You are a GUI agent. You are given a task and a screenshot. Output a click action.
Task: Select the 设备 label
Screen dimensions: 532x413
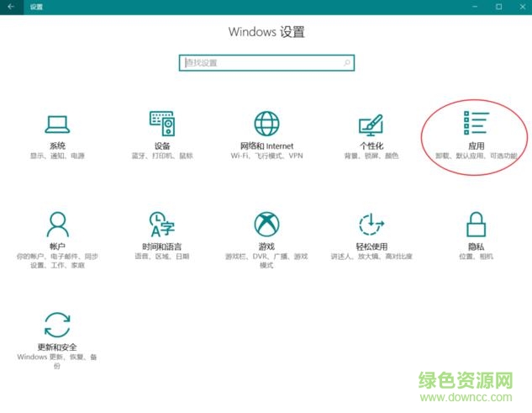click(x=162, y=146)
